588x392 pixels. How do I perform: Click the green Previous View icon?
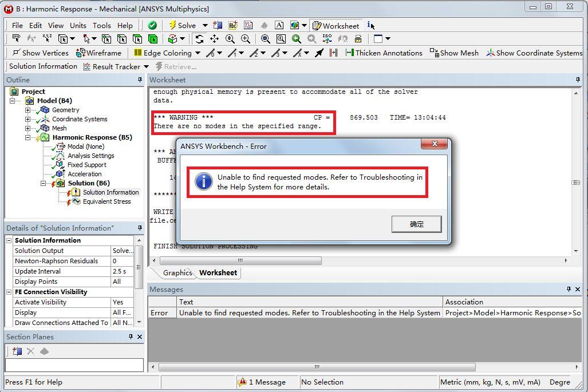296,39
